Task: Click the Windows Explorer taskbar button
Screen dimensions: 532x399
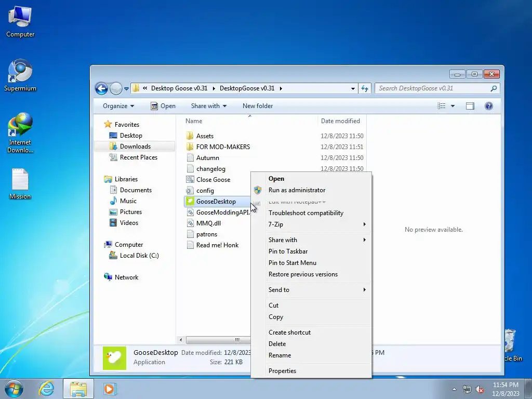Action: [x=78, y=389]
